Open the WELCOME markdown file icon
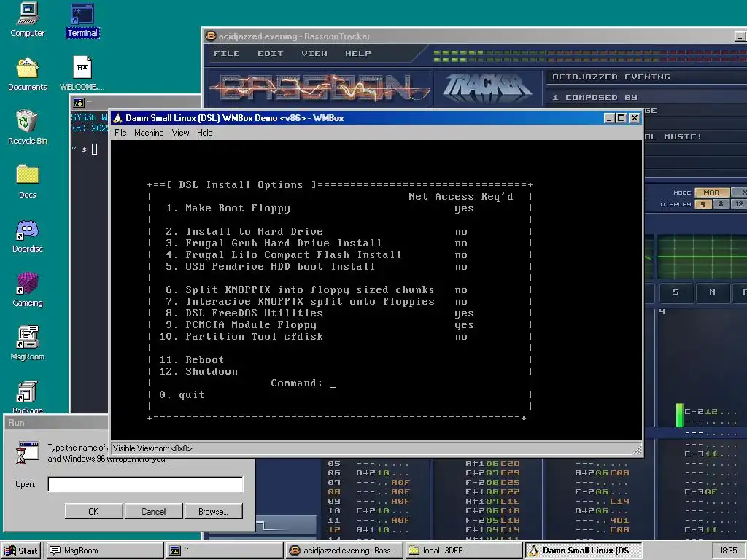 pyautogui.click(x=82, y=74)
